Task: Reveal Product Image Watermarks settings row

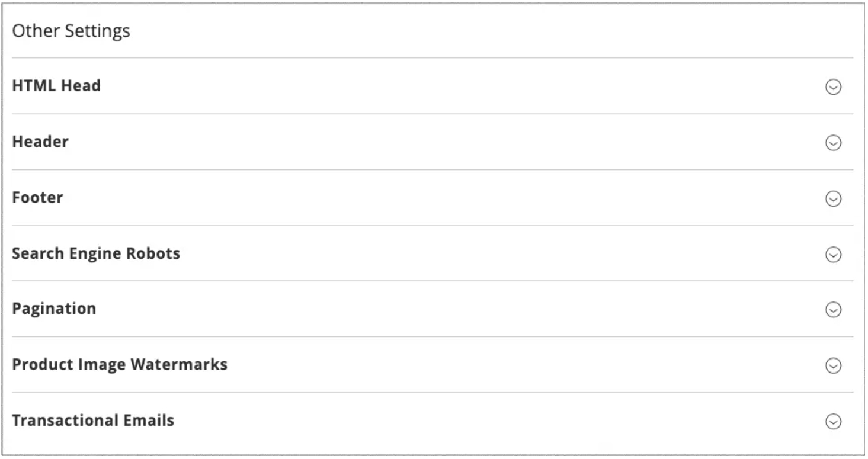Action: 433,365
